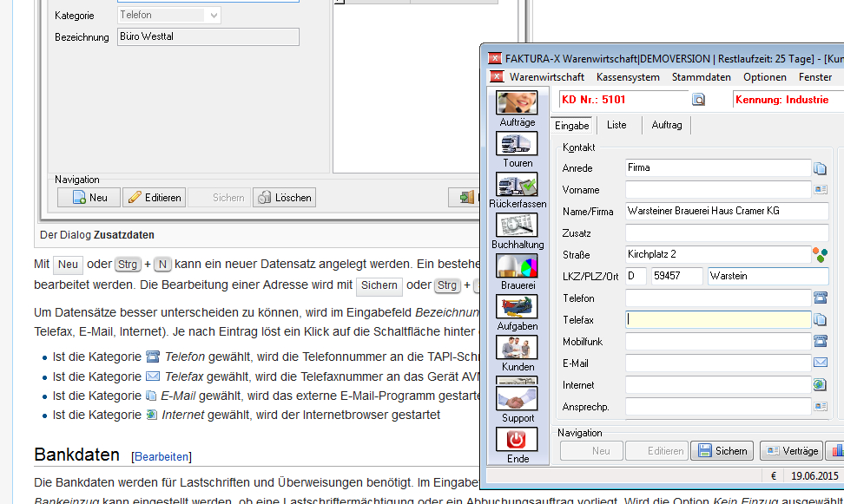Screen dimensions: 844x504
Task: Click map icon beside Straße field
Action: [820, 254]
